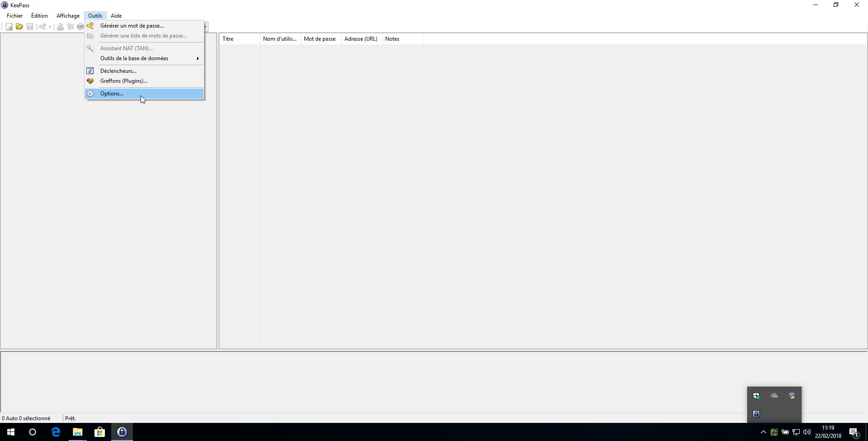Click the battery power tray icon
Image resolution: width=868 pixels, height=441 pixels.
[x=785, y=432]
